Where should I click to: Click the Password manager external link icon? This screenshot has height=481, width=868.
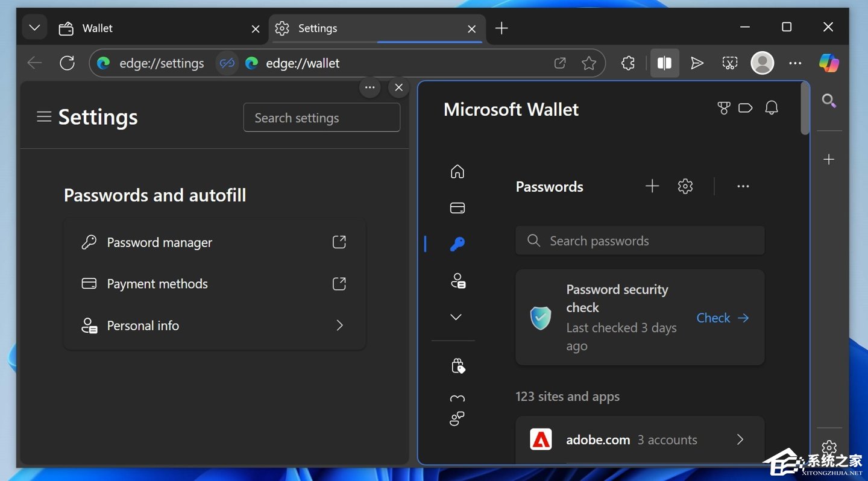[x=339, y=242]
